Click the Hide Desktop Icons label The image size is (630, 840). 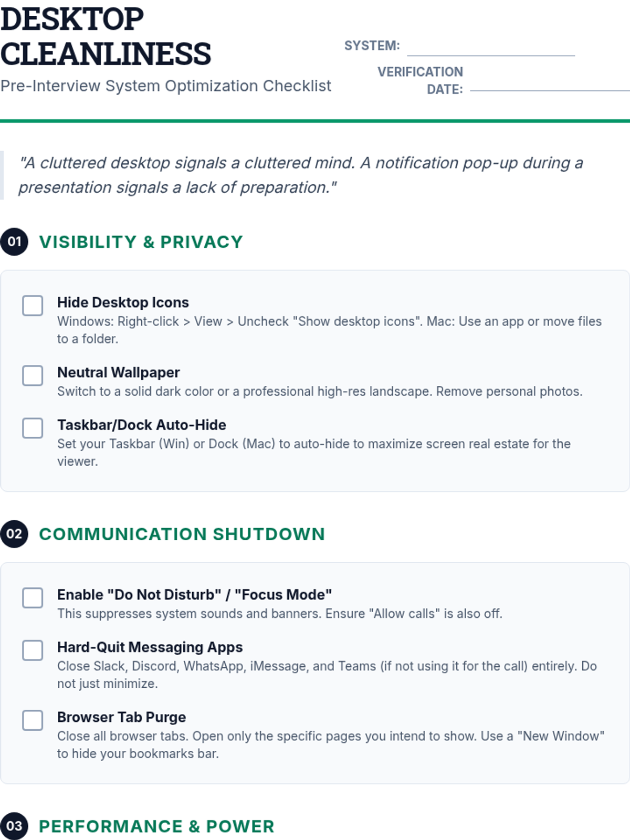(123, 302)
